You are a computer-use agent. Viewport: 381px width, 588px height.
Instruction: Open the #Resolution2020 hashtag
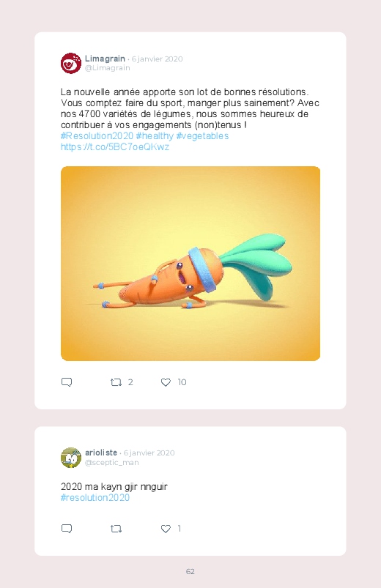click(97, 135)
